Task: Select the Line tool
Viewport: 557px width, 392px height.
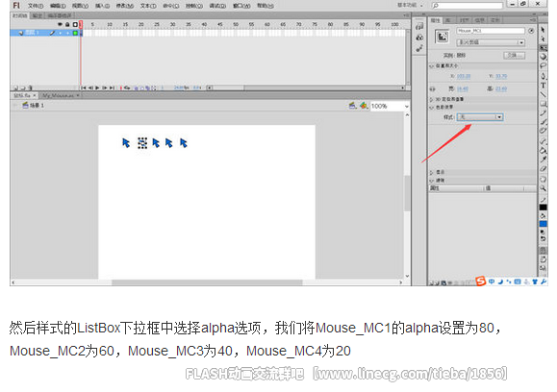Action: click(544, 94)
